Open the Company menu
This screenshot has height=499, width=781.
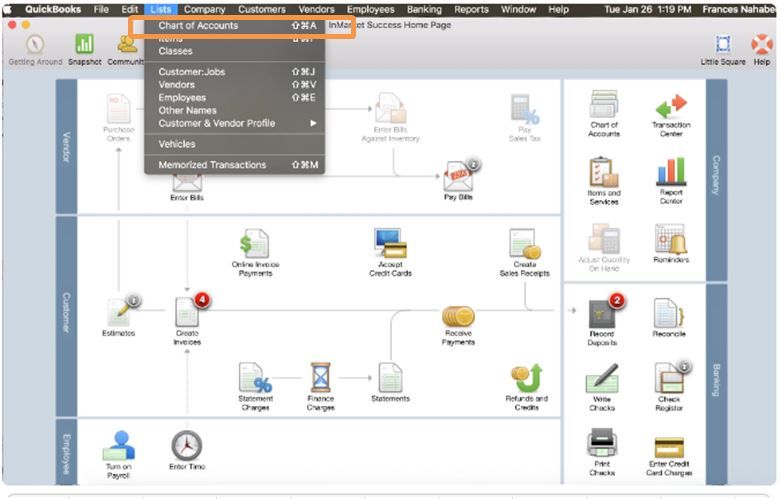205,9
